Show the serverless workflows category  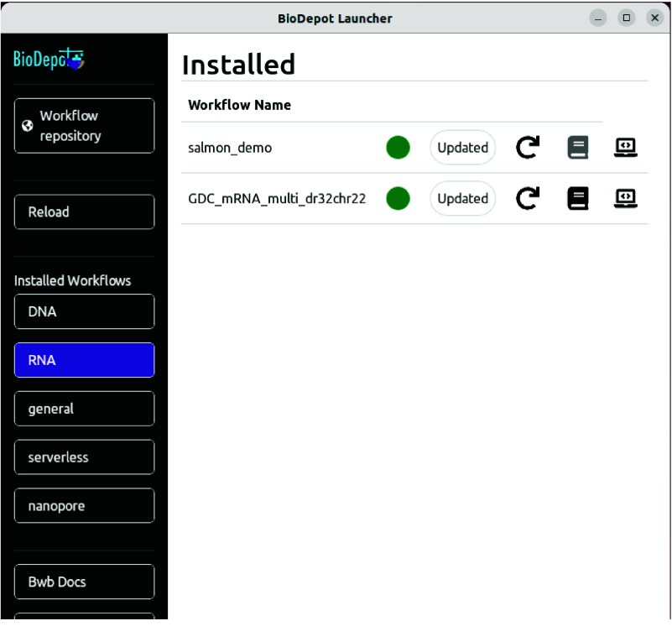[84, 457]
